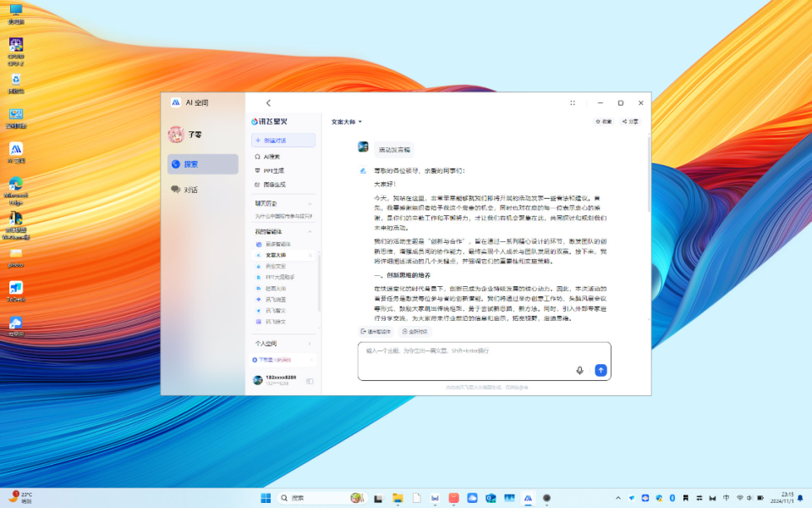Click the 全新对话 button above the input
This screenshot has height=508, width=812.
click(x=414, y=332)
